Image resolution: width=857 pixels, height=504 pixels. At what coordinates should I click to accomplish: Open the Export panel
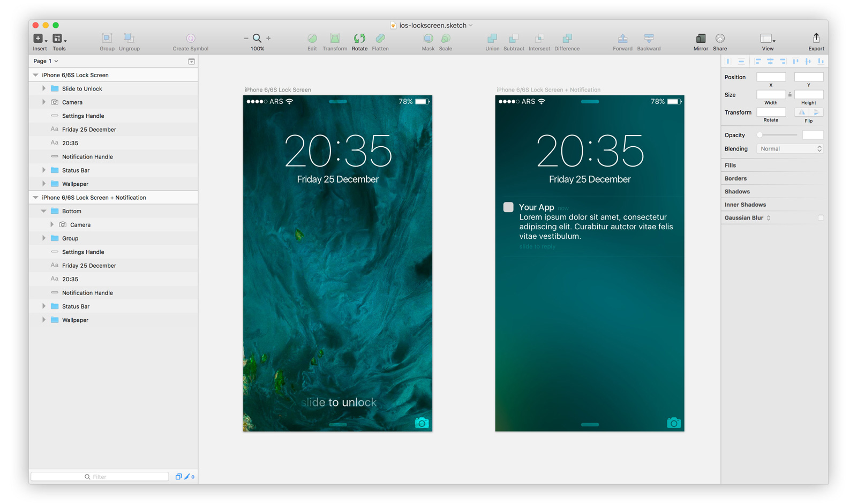pyautogui.click(x=816, y=39)
